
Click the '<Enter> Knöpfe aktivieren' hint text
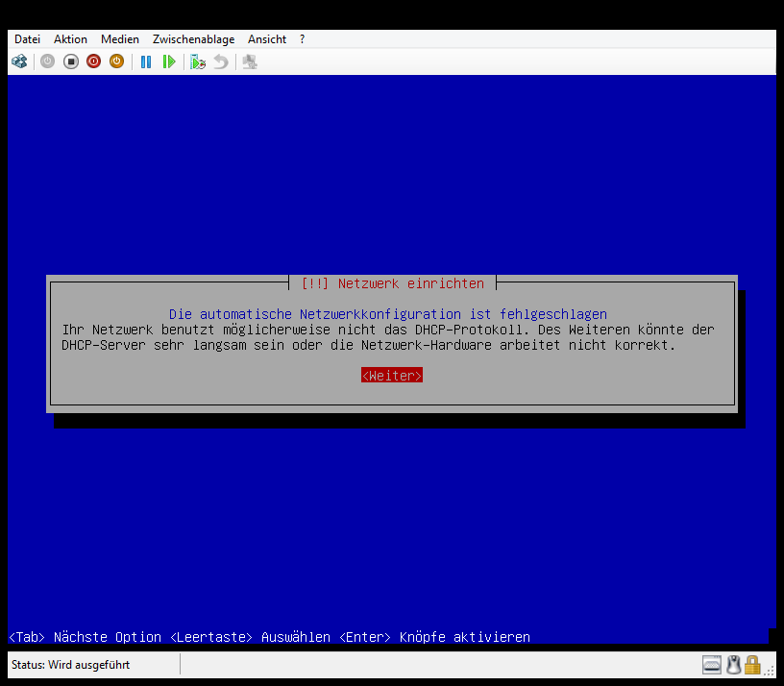(434, 637)
